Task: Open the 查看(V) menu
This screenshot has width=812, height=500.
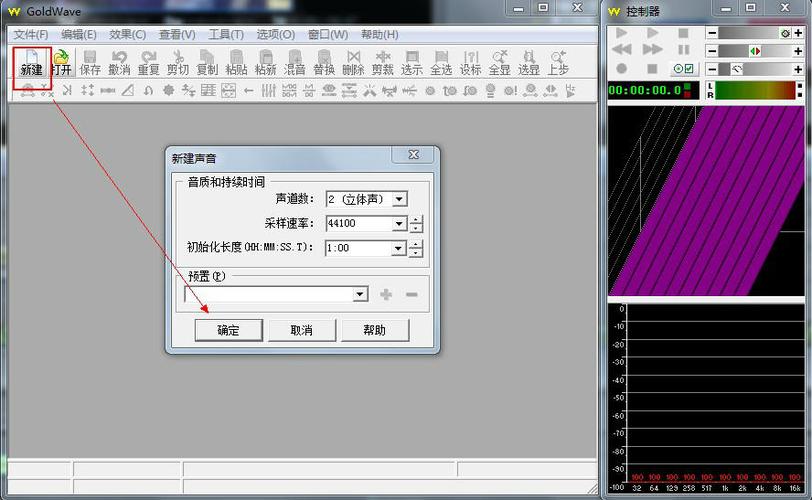Action: [177, 35]
